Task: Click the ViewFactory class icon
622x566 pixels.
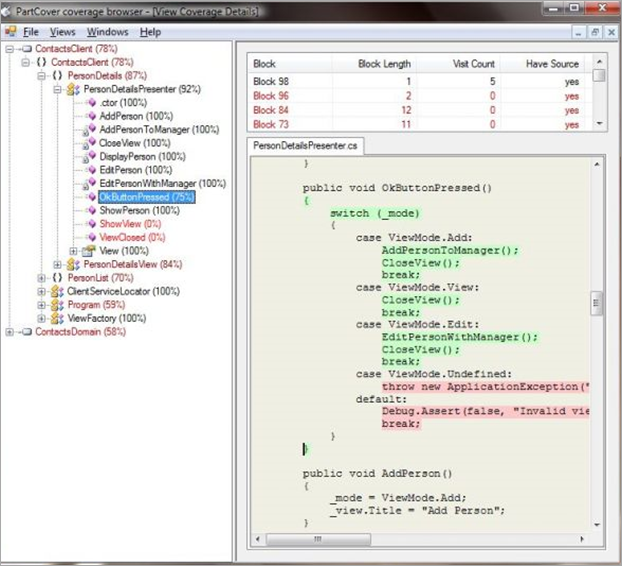Action: (x=57, y=318)
